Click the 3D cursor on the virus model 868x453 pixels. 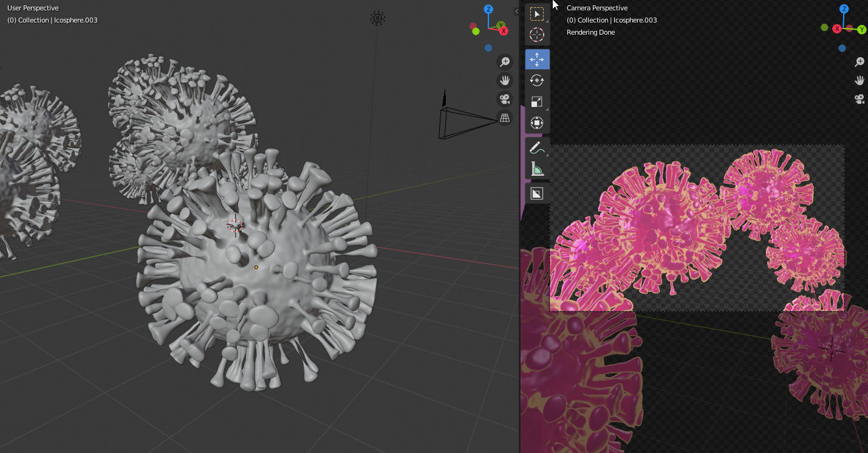point(236,226)
